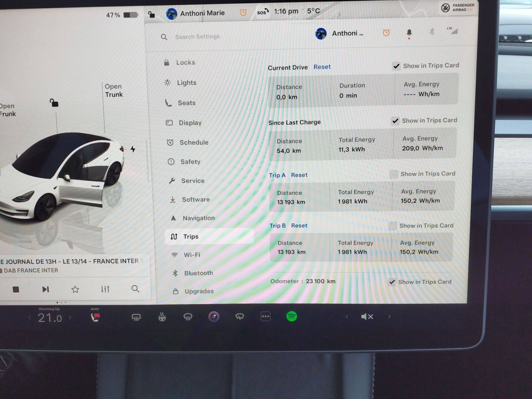Disable Show in Trips Card for Since Last Charge

click(395, 121)
